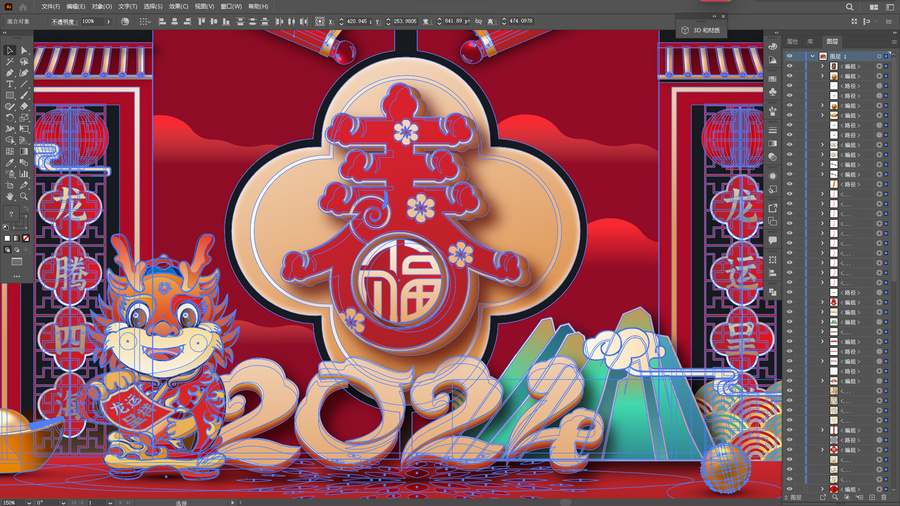
Task: Open the 不透明度 opacity arrow popup
Action: [108, 21]
